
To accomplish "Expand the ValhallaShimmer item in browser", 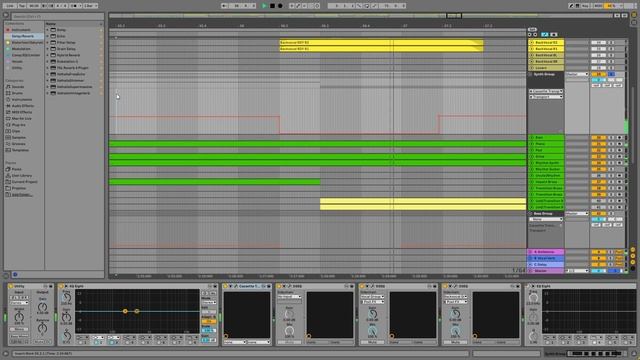I will tap(47, 80).
